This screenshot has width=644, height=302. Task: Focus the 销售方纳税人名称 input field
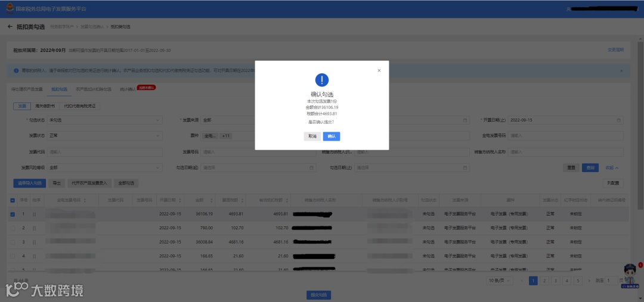click(x=565, y=152)
